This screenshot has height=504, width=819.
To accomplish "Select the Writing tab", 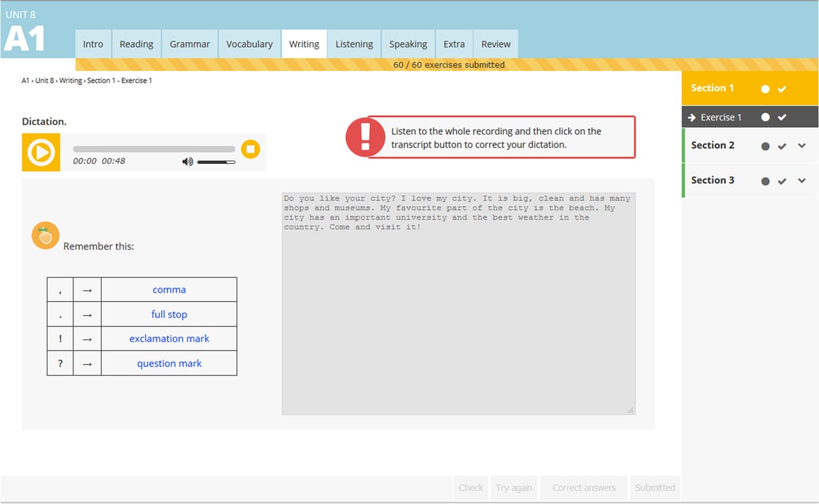I will 304,44.
